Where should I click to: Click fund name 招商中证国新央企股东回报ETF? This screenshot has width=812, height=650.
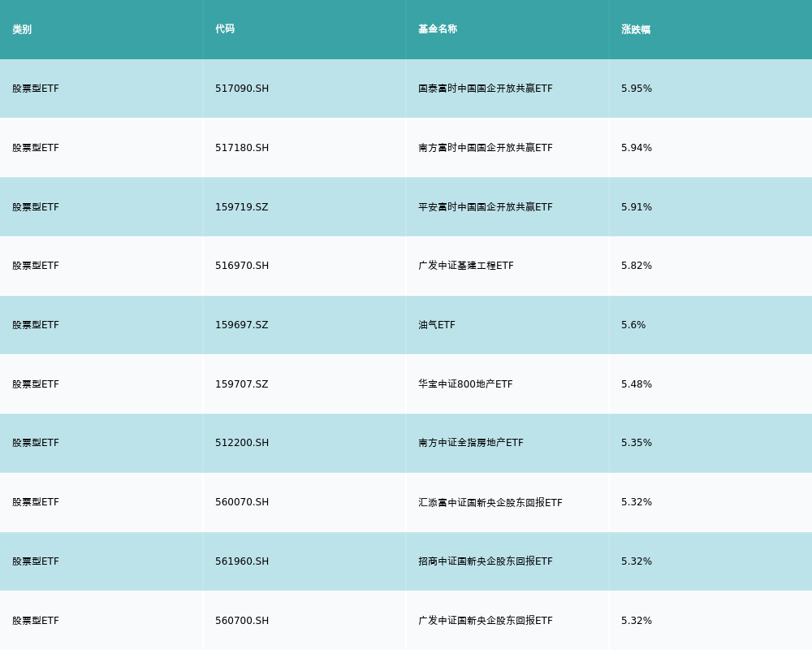486,561
